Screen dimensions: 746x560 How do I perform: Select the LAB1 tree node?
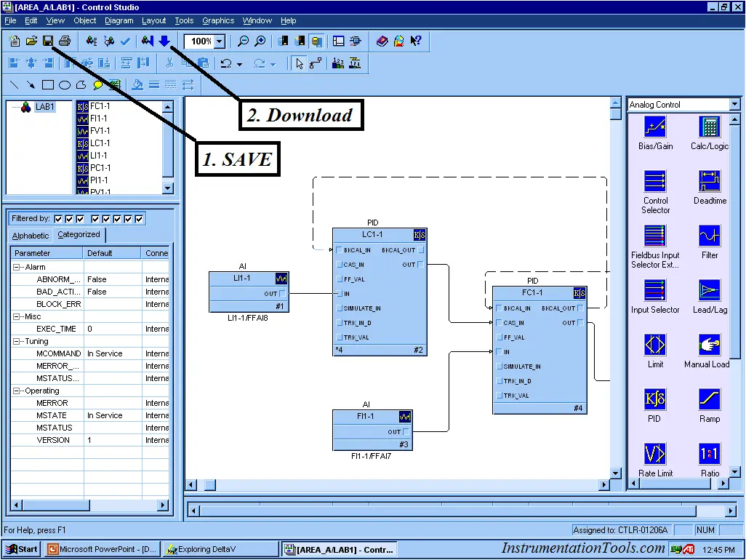[45, 107]
